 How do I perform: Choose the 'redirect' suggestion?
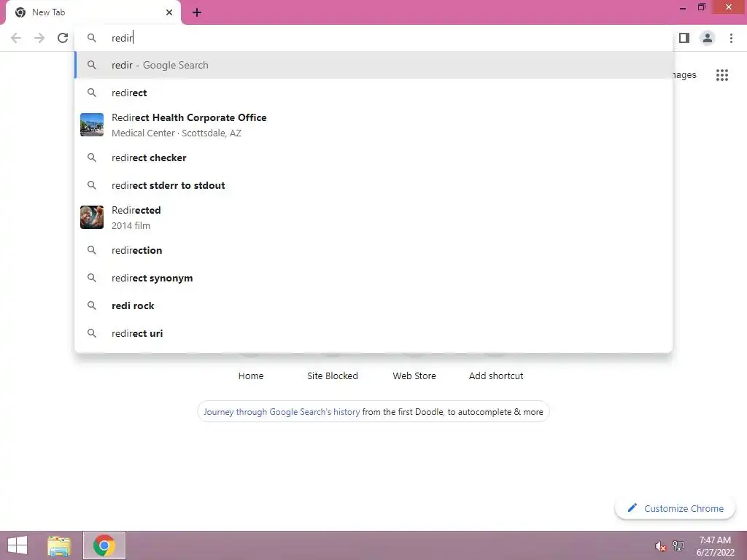(373, 93)
